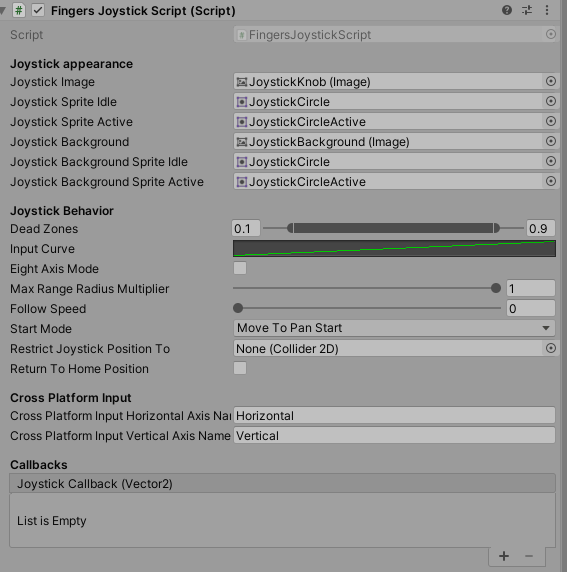Click the Max Range Radius Multiplier label
The width and height of the screenshot is (567, 572).
[x=90, y=289]
